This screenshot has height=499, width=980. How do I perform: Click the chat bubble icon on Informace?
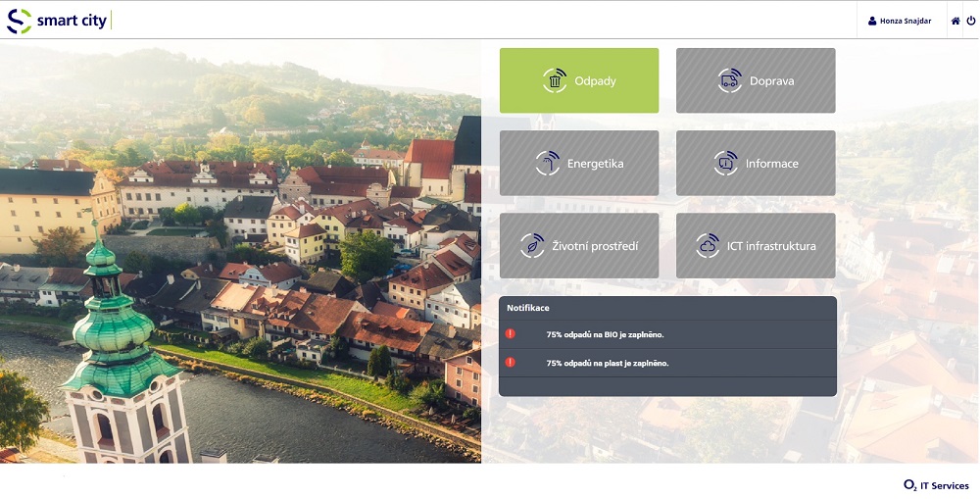tap(725, 163)
